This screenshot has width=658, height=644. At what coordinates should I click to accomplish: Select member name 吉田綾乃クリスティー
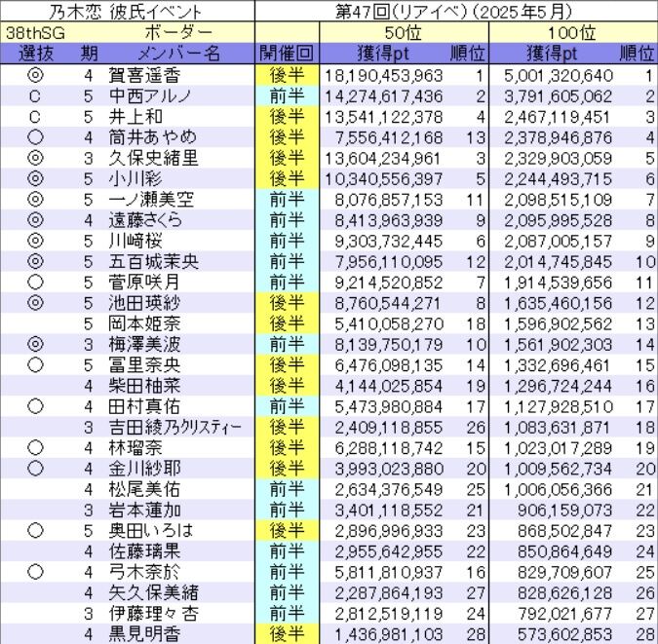coord(175,428)
